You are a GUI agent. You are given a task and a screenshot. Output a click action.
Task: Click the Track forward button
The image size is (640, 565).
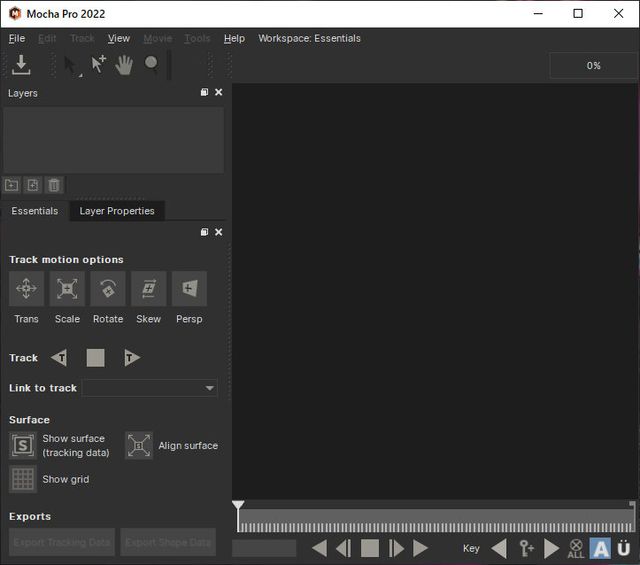[132, 358]
